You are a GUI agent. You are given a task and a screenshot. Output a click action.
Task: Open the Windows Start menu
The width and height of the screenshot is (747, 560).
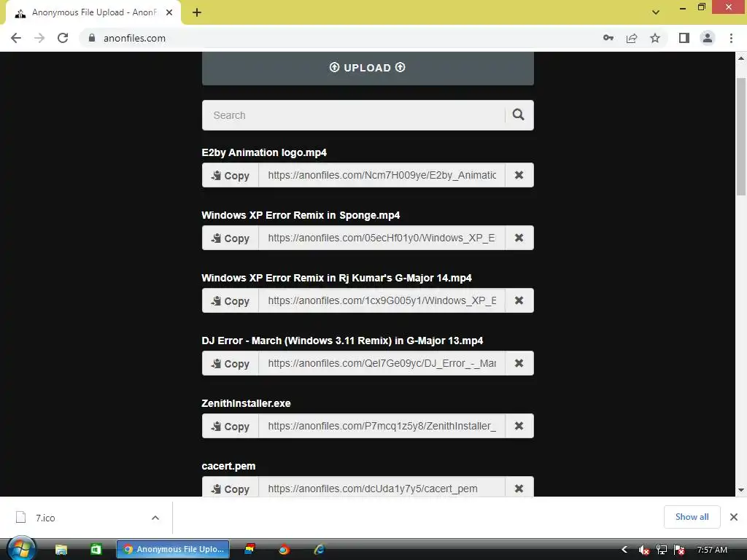click(21, 549)
